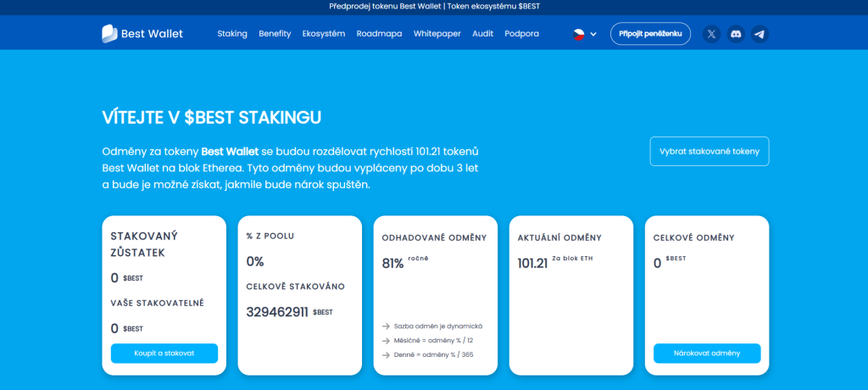Click the ODHADOVANÉ ODMĚNY card title
This screenshot has height=390, width=868.
tap(434, 237)
